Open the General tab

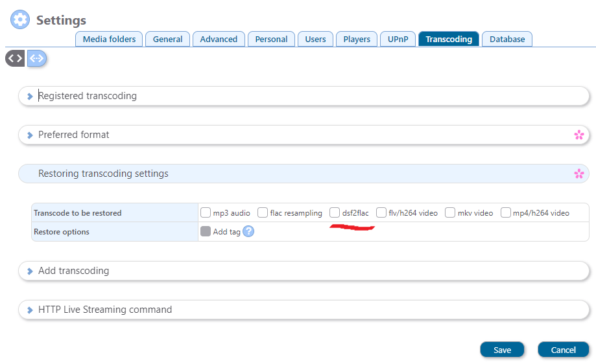(167, 39)
